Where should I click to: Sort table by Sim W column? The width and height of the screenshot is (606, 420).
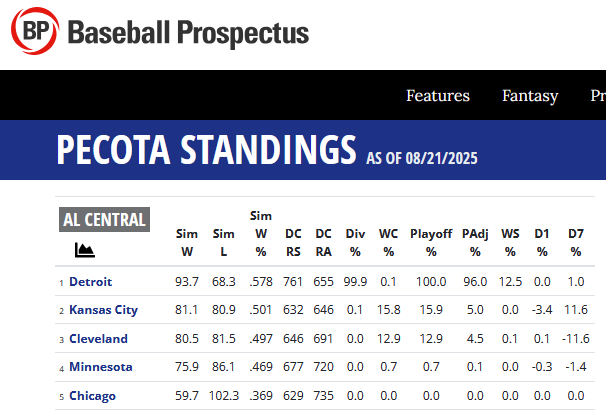pyautogui.click(x=187, y=243)
